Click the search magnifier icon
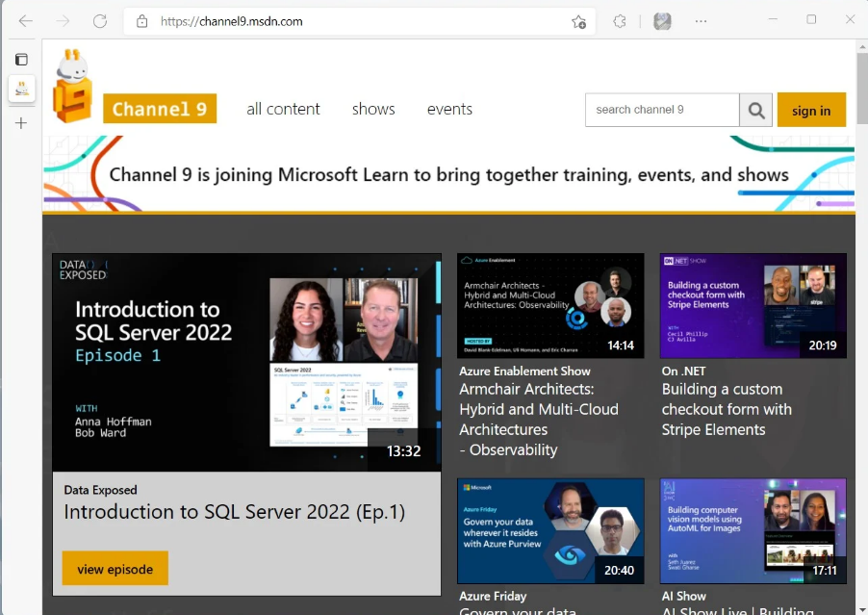Image resolution: width=868 pixels, height=615 pixels. click(757, 110)
